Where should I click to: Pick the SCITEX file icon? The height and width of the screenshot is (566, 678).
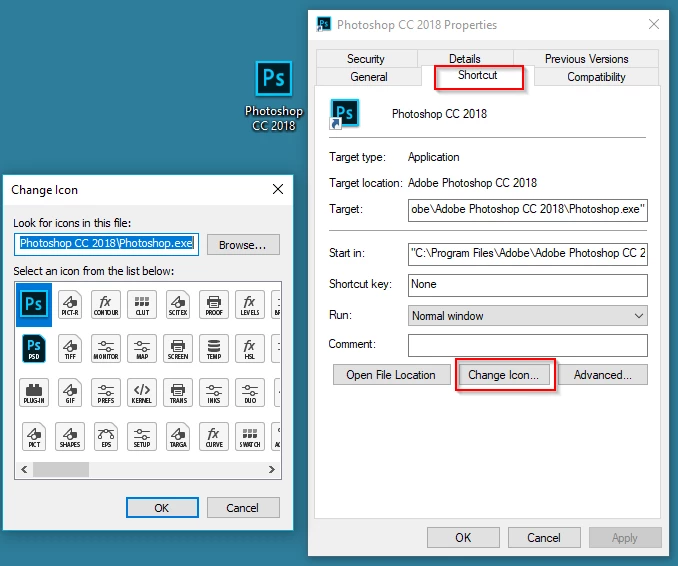click(178, 304)
